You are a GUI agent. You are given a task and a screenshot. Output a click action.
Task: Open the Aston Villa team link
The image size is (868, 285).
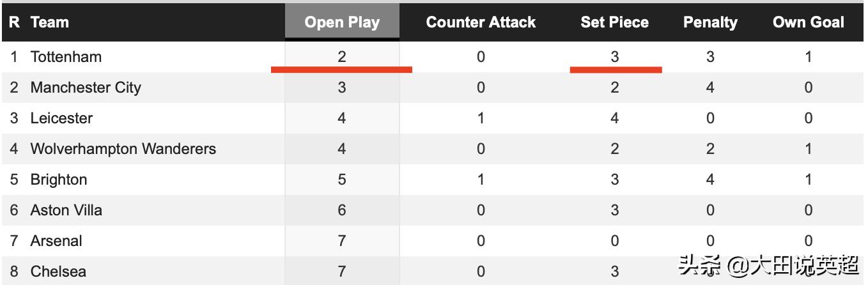coord(66,210)
